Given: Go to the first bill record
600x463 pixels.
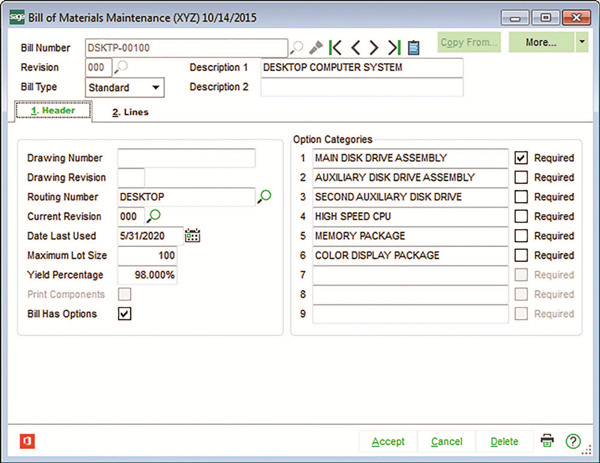Looking at the screenshot, I should pyautogui.click(x=335, y=48).
